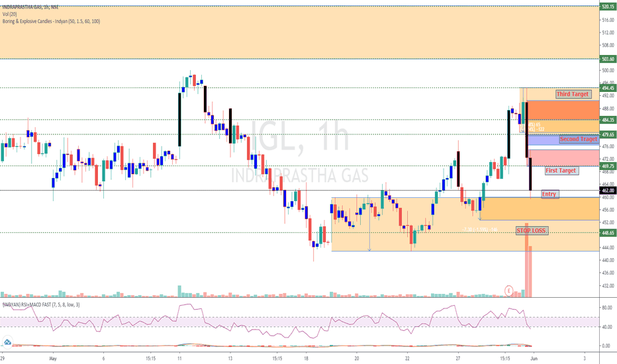Select the STOP LOSS label
Viewport: 617px width, 364px height.
(531, 230)
